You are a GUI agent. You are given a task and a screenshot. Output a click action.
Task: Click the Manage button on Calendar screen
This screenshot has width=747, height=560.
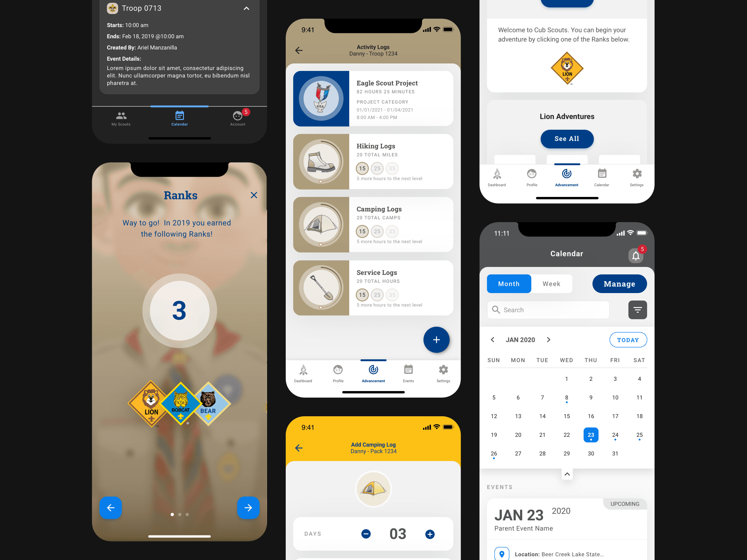point(619,283)
